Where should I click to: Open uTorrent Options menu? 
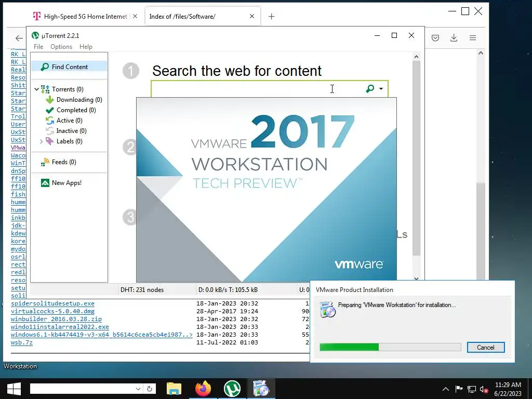pyautogui.click(x=61, y=47)
